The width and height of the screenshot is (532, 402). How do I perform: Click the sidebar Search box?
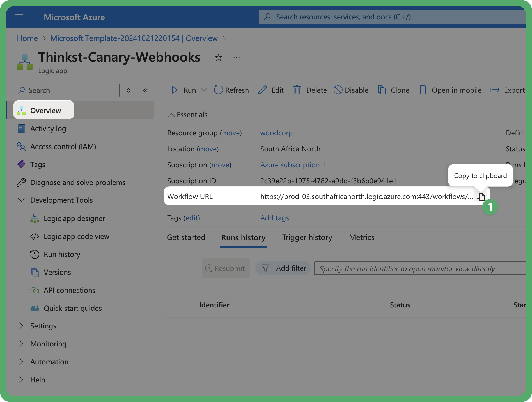tap(67, 90)
